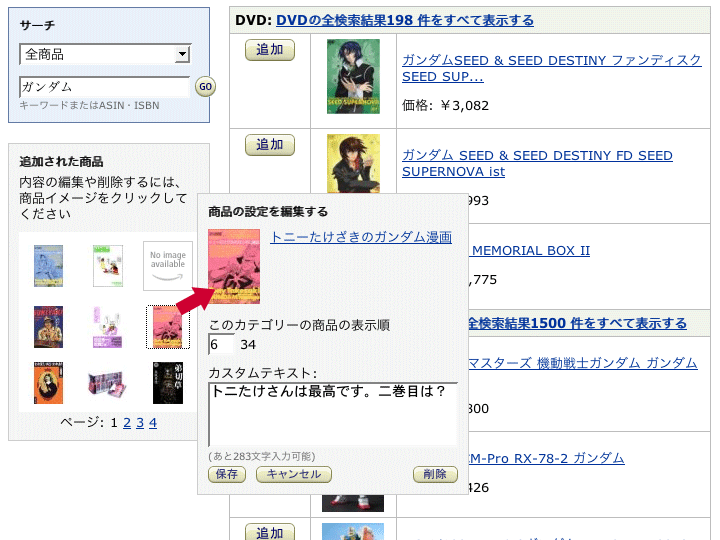Image resolution: width=720 pixels, height=540 pixels.
Task: Open the トニーたけざきのガンダム漫画 link
Action: (361, 237)
